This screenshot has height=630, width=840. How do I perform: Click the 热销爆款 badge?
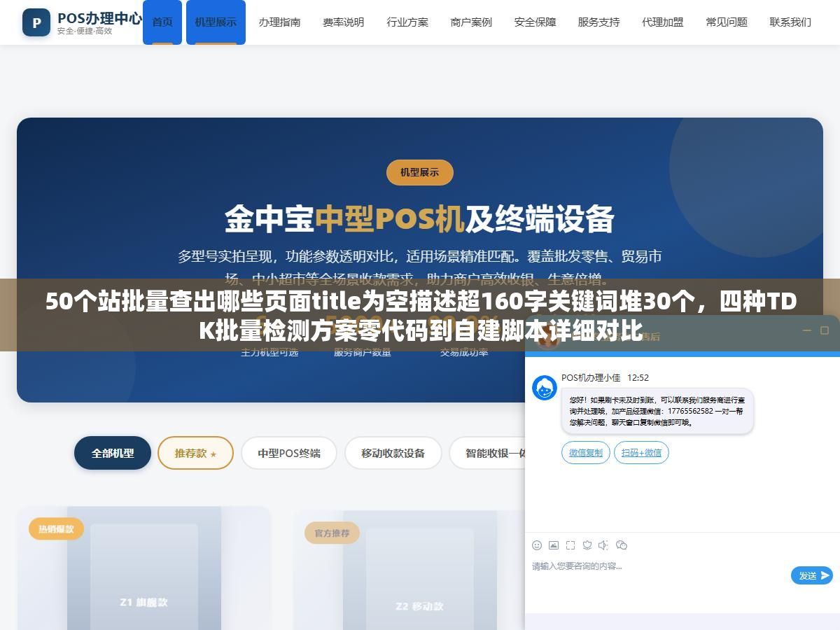point(56,528)
